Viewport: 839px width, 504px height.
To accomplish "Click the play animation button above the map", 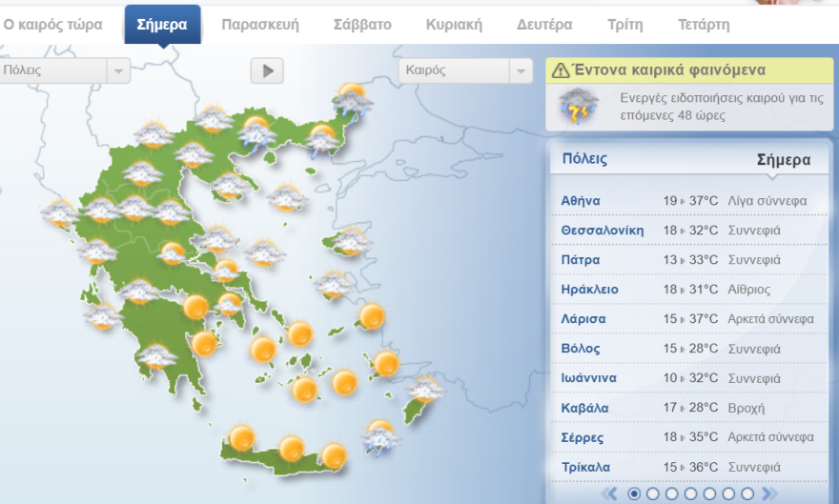I will point(267,70).
